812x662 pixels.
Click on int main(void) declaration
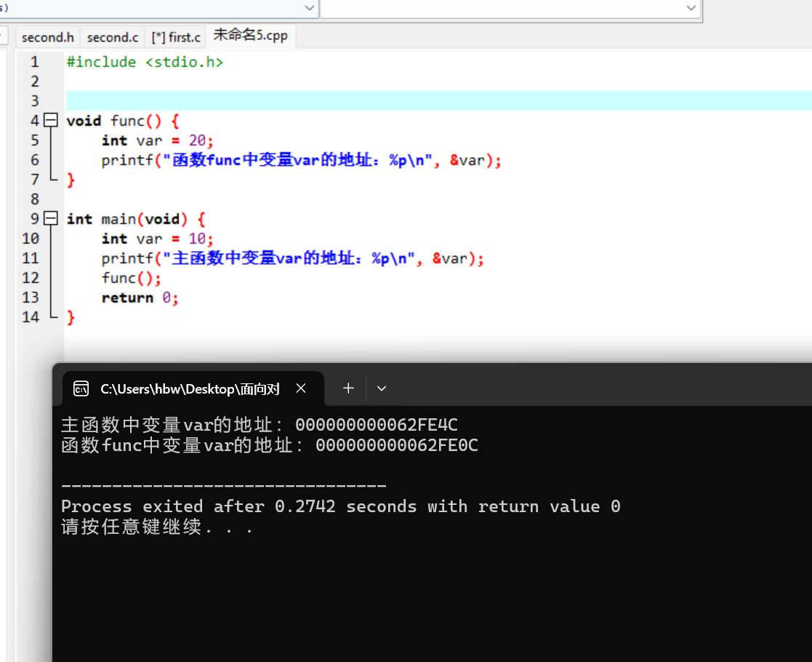[136, 219]
